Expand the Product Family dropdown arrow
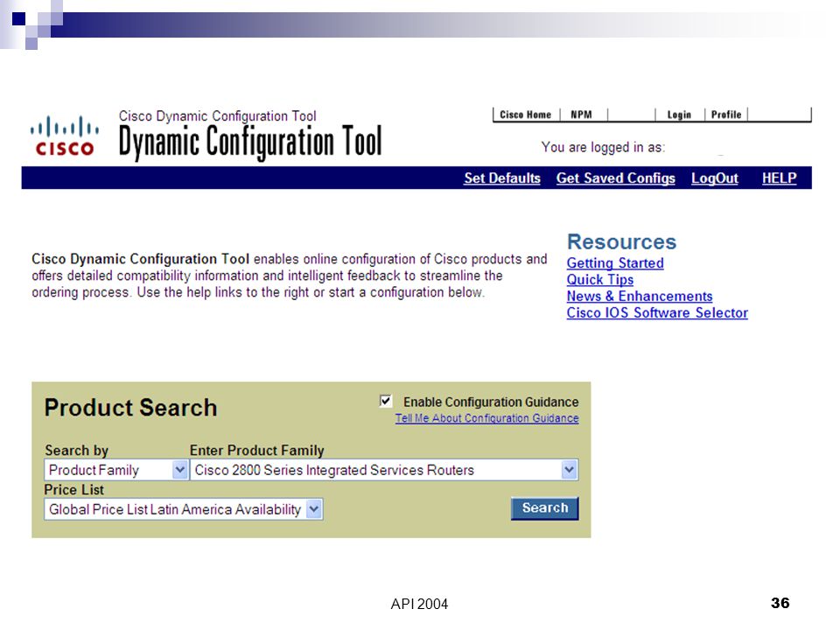This screenshot has width=840, height=630. coord(569,470)
